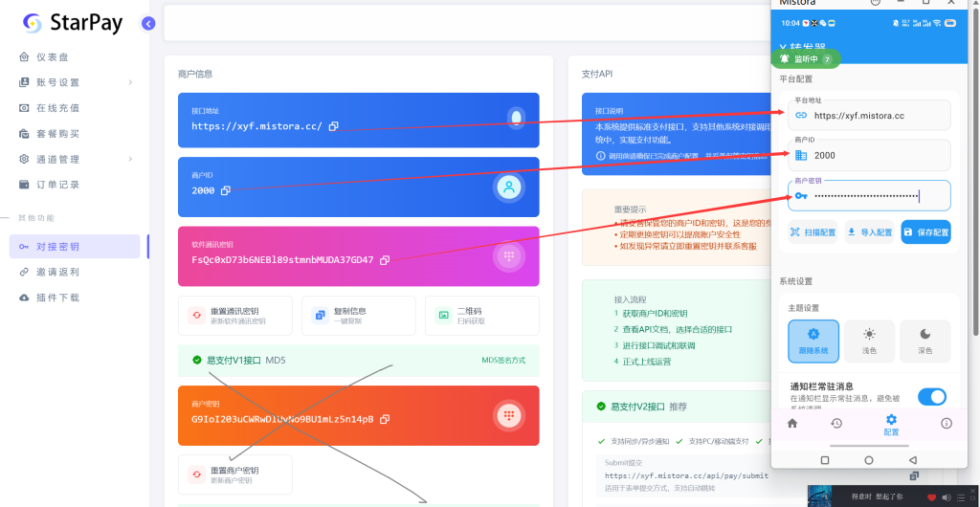Click the mouse icon on 接口地址 card
The width and height of the screenshot is (980, 507).
(516, 118)
